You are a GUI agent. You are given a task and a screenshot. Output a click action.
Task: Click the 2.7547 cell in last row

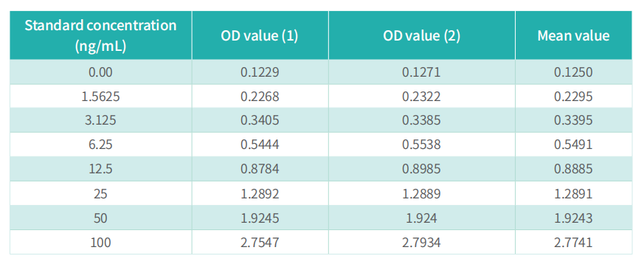(260, 243)
